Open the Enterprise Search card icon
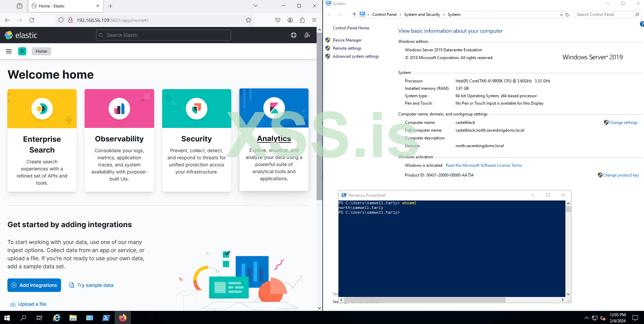This screenshot has width=644, height=324. pyautogui.click(x=42, y=109)
